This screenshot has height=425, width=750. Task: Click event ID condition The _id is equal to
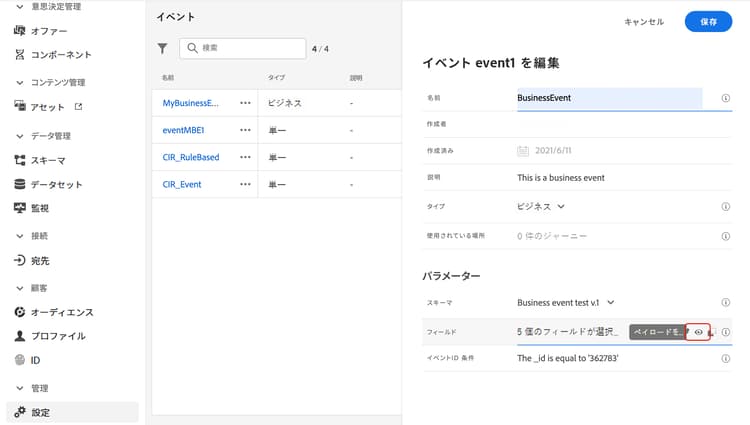[x=567, y=358]
